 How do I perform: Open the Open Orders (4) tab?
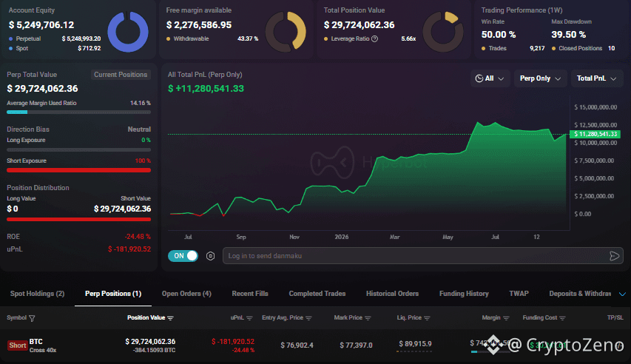tap(186, 294)
